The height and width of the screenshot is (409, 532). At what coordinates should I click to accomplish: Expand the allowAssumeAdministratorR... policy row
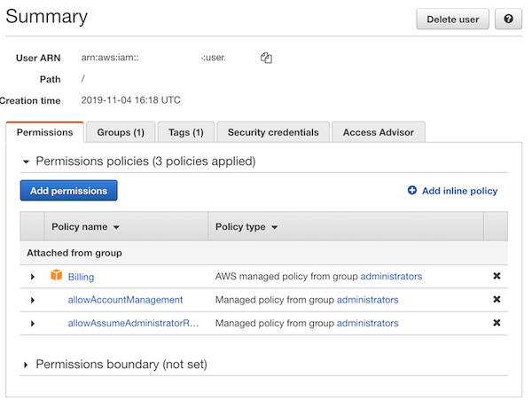click(33, 324)
